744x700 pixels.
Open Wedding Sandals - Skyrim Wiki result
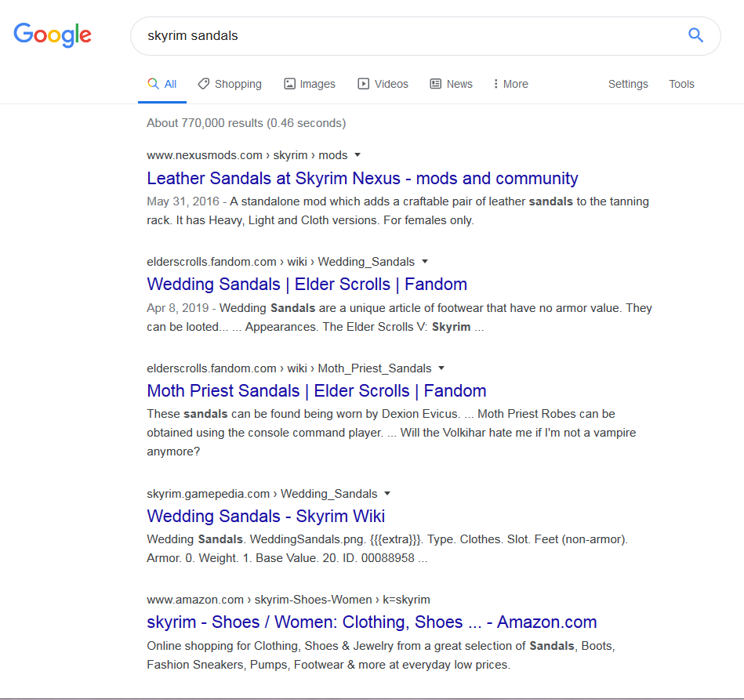(x=266, y=517)
